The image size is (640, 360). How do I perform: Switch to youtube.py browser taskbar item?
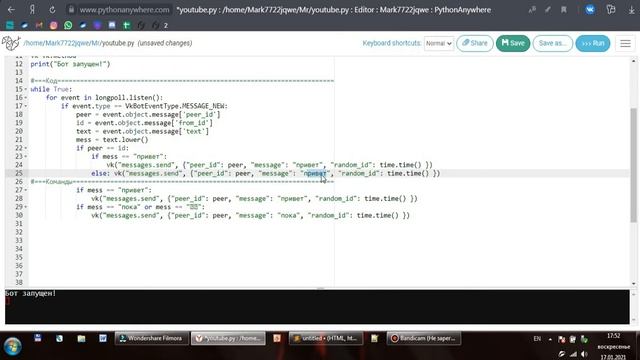click(x=228, y=338)
